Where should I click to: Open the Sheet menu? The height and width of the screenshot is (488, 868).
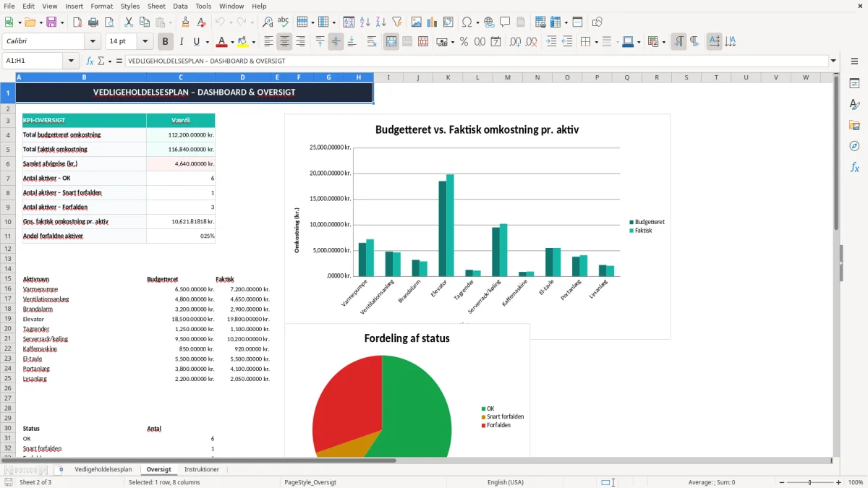click(156, 6)
